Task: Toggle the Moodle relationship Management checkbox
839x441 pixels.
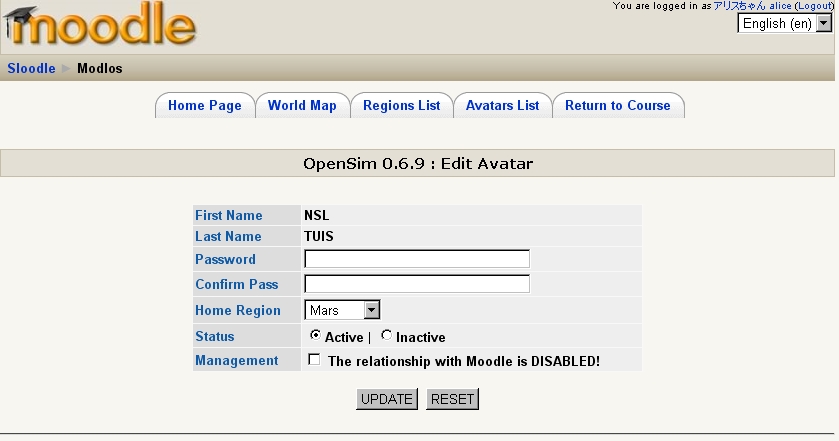Action: click(x=315, y=360)
